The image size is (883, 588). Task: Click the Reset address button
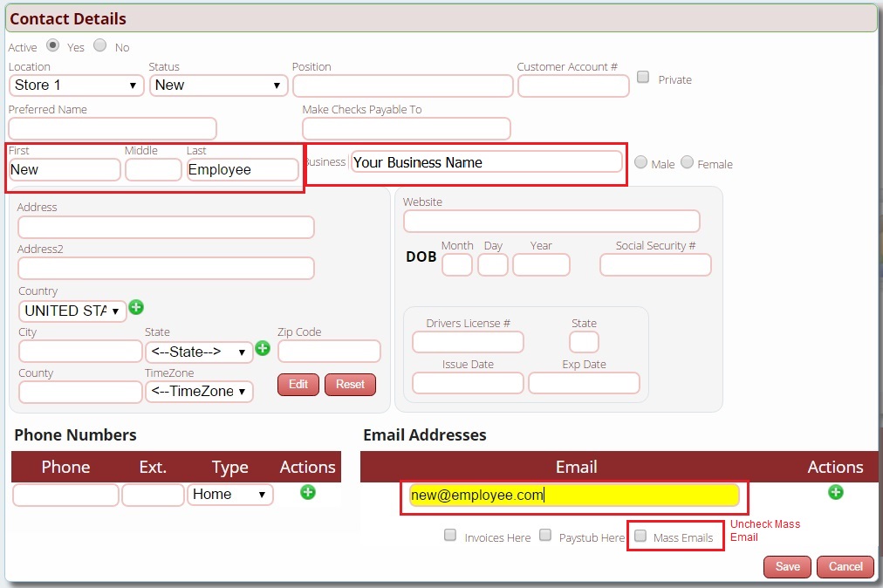tap(350, 385)
